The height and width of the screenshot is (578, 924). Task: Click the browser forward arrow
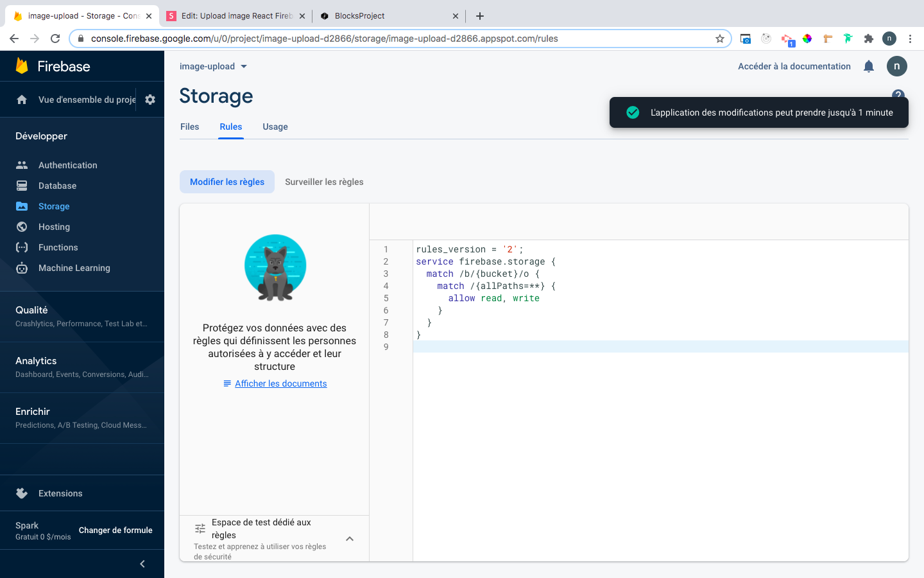point(35,39)
